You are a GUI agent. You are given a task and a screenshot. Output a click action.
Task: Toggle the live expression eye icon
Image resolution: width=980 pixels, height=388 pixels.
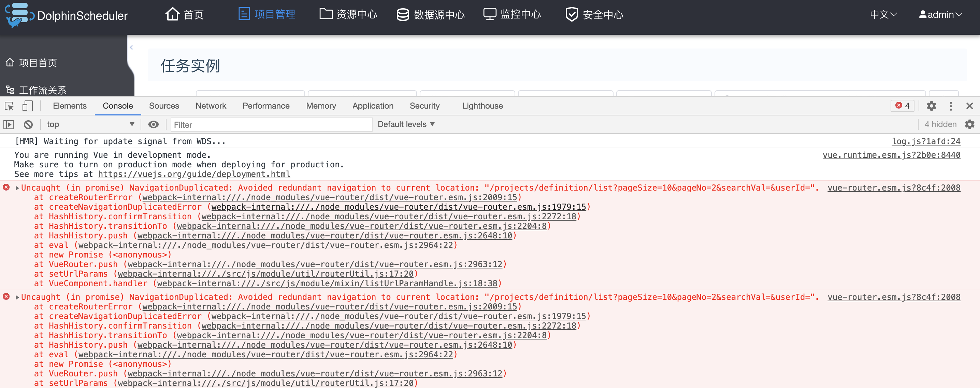click(153, 125)
